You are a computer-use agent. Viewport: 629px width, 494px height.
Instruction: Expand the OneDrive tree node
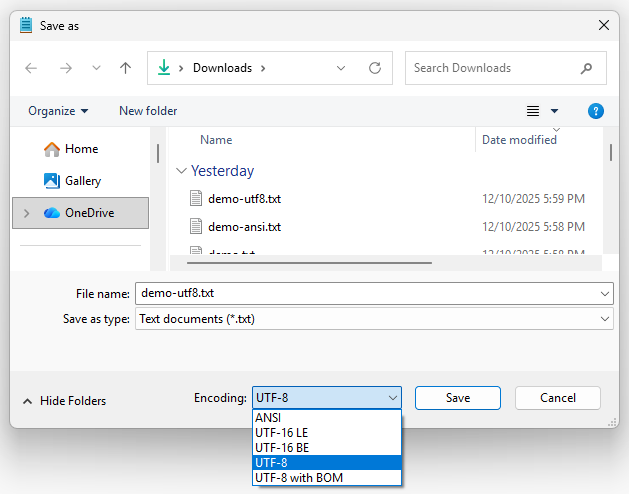(27, 213)
